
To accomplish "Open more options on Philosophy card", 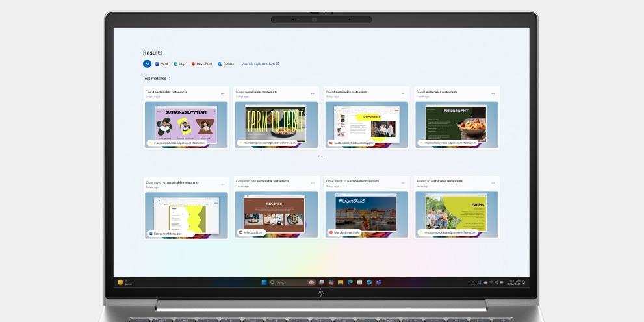I will click(493, 94).
